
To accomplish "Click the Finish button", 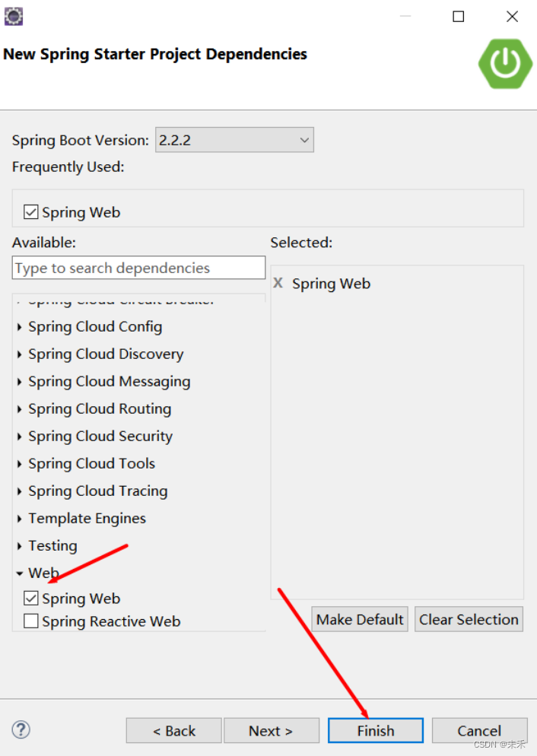I will click(375, 730).
